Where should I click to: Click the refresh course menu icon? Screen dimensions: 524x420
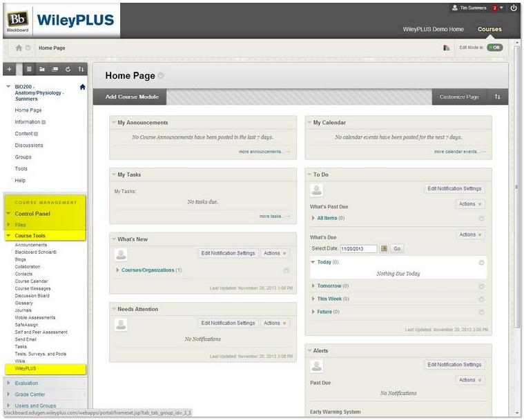click(68, 69)
